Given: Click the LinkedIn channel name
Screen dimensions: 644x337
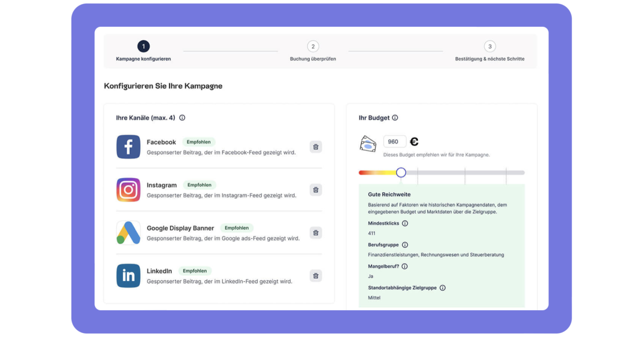Looking at the screenshot, I should (x=159, y=271).
